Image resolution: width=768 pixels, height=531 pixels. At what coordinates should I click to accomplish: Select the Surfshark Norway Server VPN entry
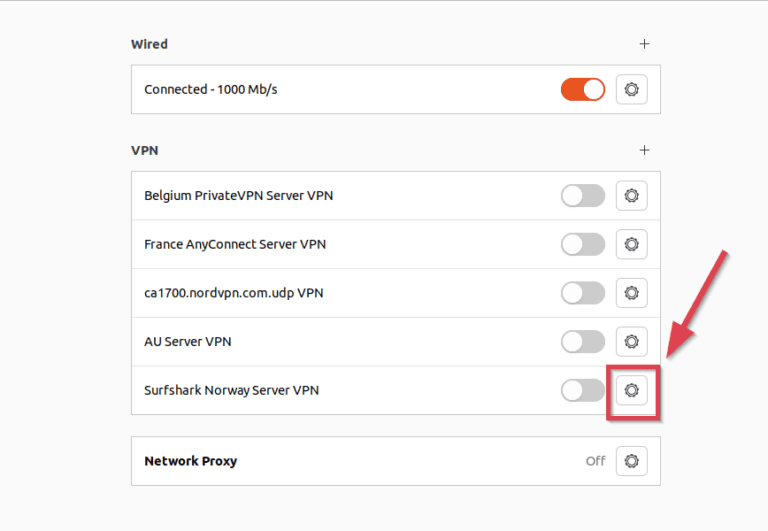coord(231,390)
